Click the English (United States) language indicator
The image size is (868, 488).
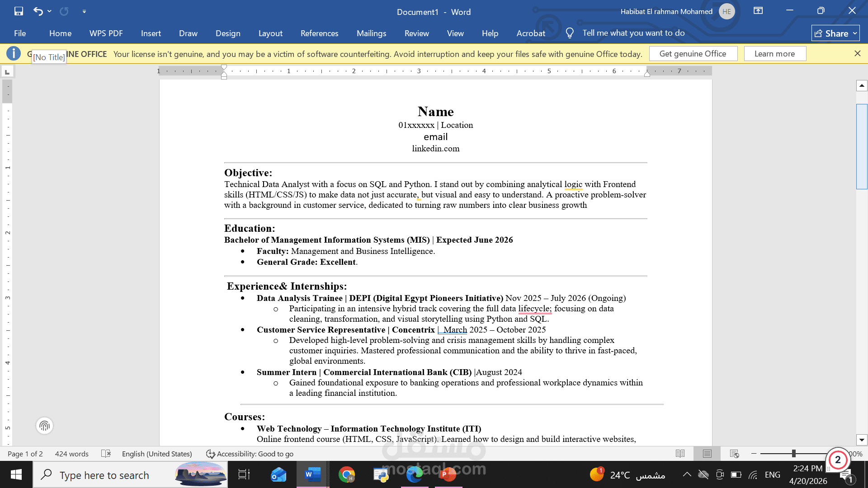point(157,454)
